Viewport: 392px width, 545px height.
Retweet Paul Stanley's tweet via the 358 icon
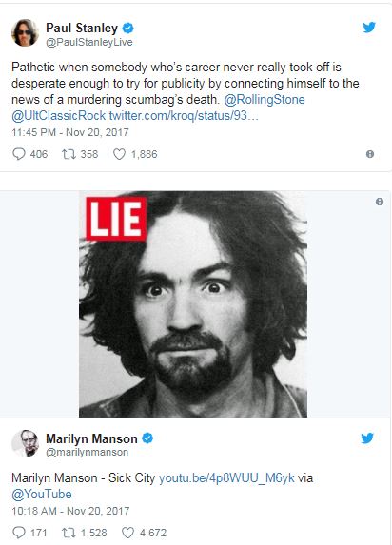69,154
